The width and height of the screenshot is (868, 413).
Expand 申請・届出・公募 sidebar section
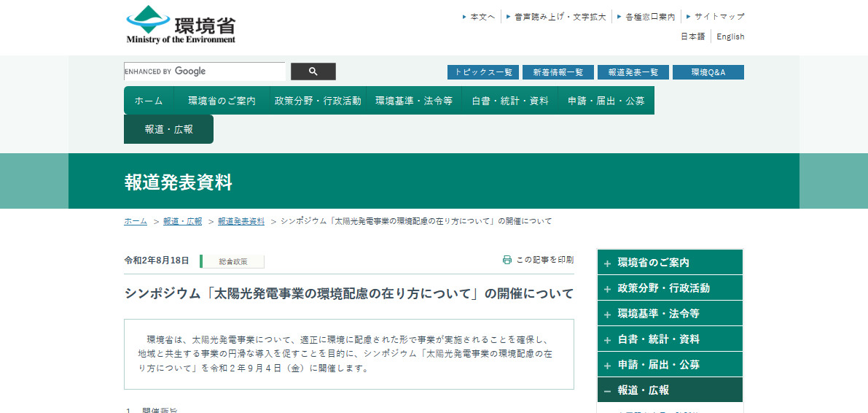pos(607,366)
